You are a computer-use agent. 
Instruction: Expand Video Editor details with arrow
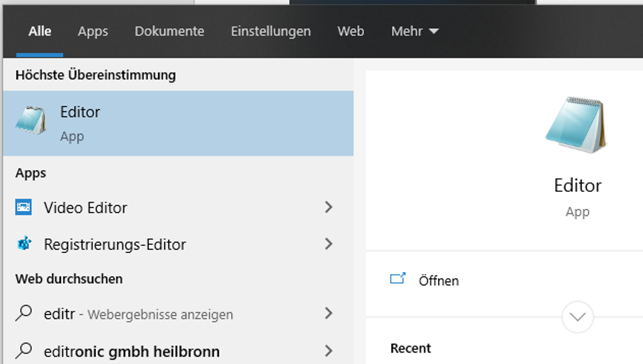click(x=329, y=208)
